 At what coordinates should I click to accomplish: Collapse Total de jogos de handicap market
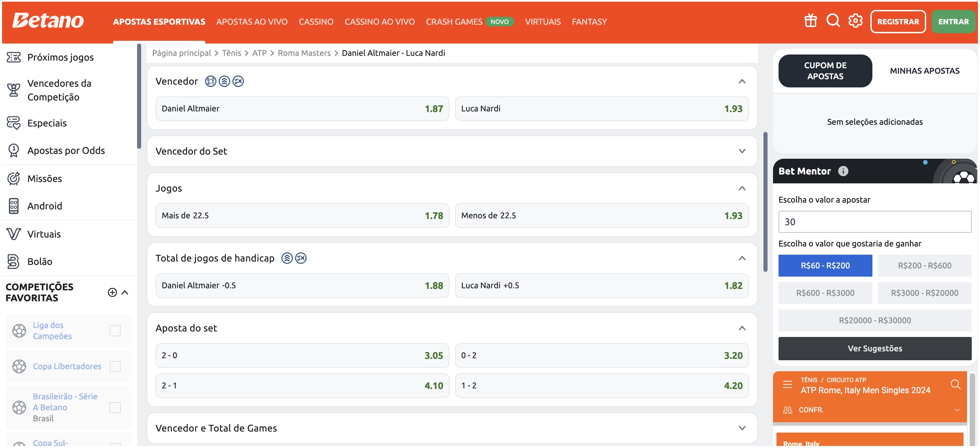[742, 258]
